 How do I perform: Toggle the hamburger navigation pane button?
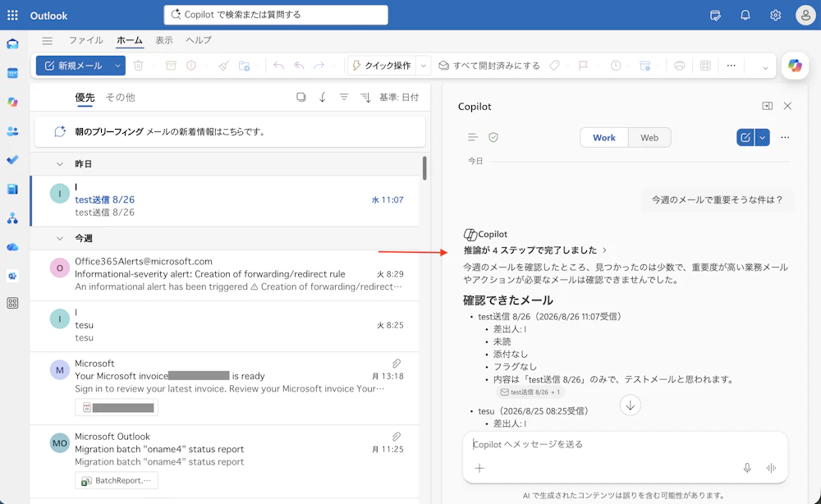coord(47,40)
